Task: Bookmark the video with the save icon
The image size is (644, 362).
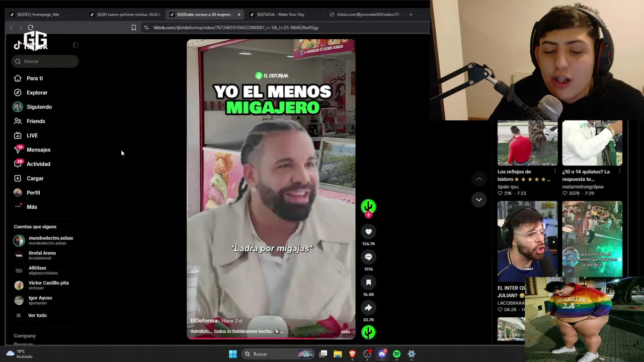Action: click(x=368, y=283)
